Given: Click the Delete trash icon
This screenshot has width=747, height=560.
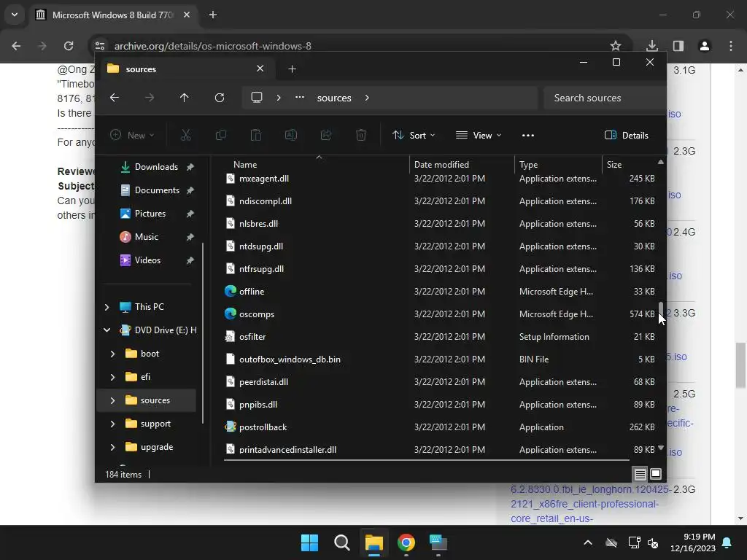Looking at the screenshot, I should [x=361, y=135].
